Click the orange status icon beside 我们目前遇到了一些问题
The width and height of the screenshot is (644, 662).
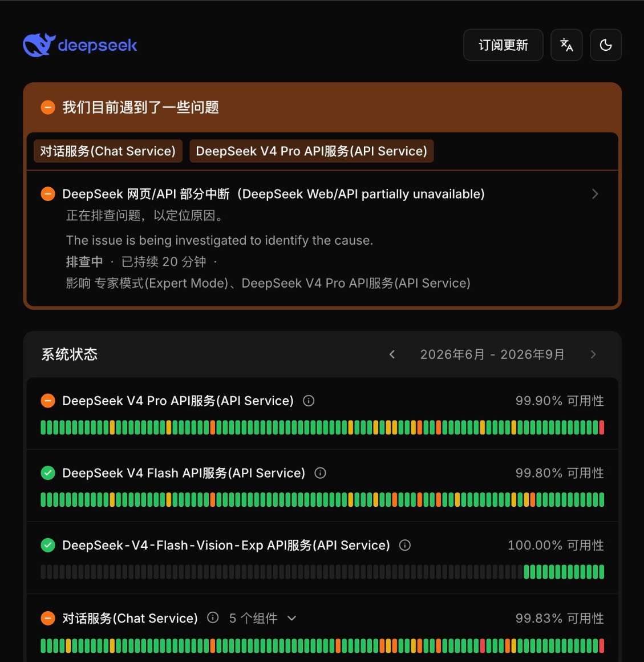pyautogui.click(x=48, y=107)
